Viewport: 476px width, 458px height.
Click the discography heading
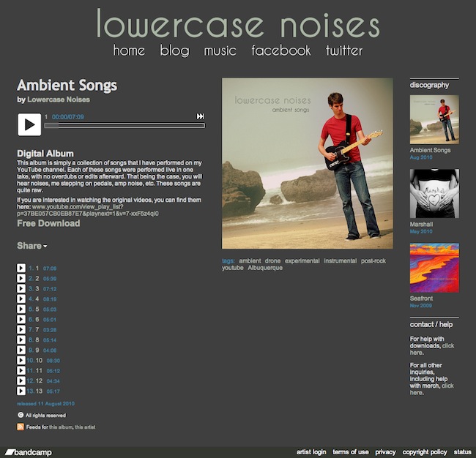(x=429, y=85)
